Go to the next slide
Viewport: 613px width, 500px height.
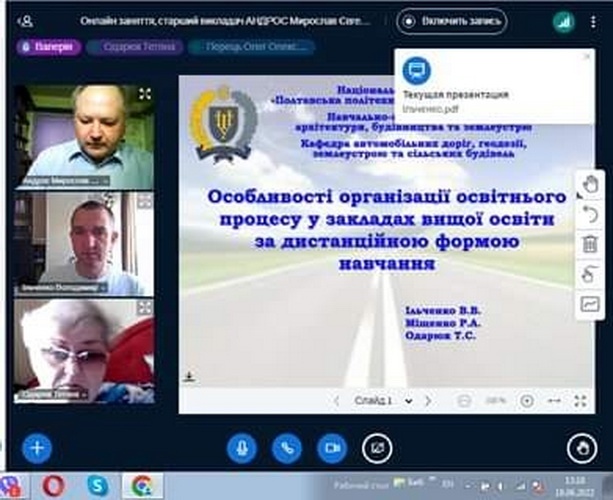coord(428,400)
